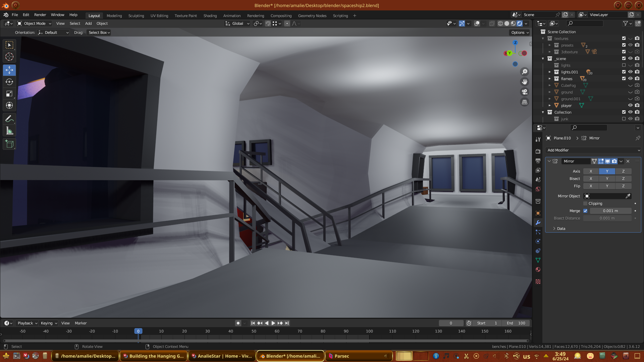The image size is (644, 362).
Task: Select the Add Cube tool
Action: click(9, 144)
